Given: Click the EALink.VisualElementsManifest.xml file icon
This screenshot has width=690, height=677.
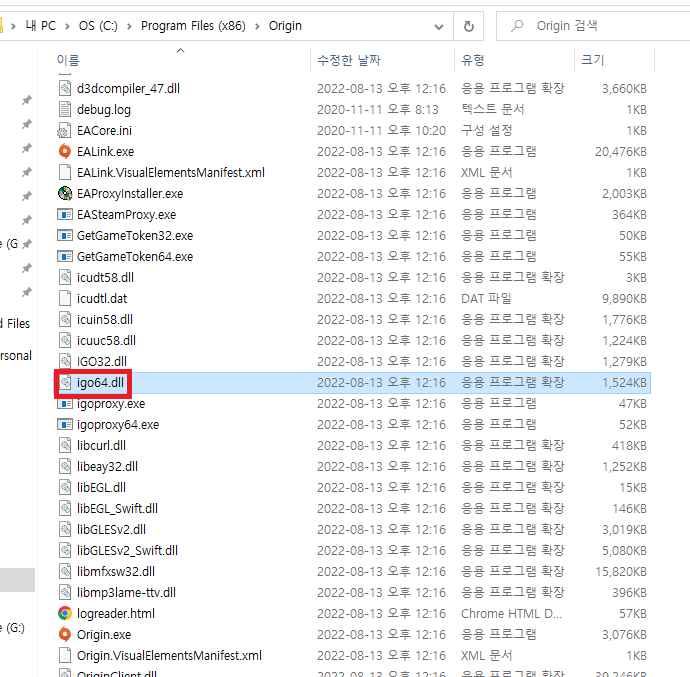Looking at the screenshot, I should click(x=65, y=173).
